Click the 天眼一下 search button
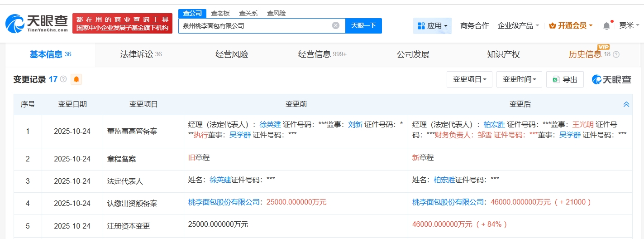The width and height of the screenshot is (644, 239). pyautogui.click(x=363, y=25)
